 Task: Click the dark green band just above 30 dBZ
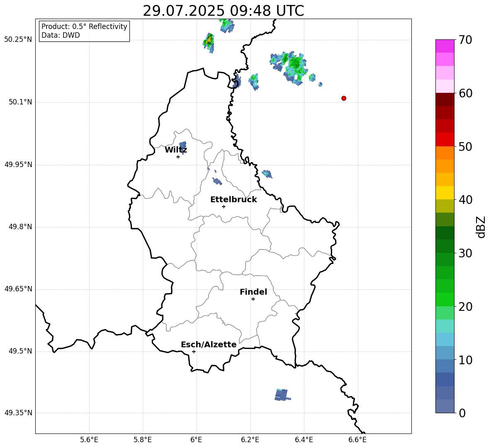445,246
